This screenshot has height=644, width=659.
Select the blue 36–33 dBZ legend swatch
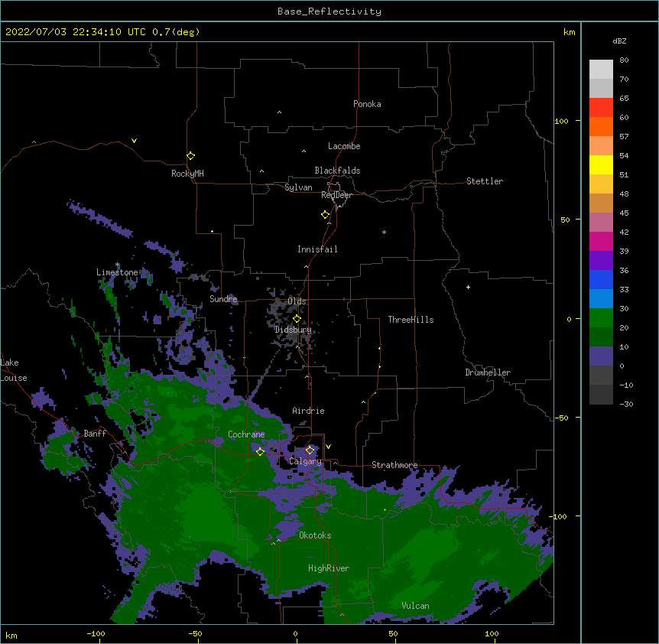tap(601, 279)
